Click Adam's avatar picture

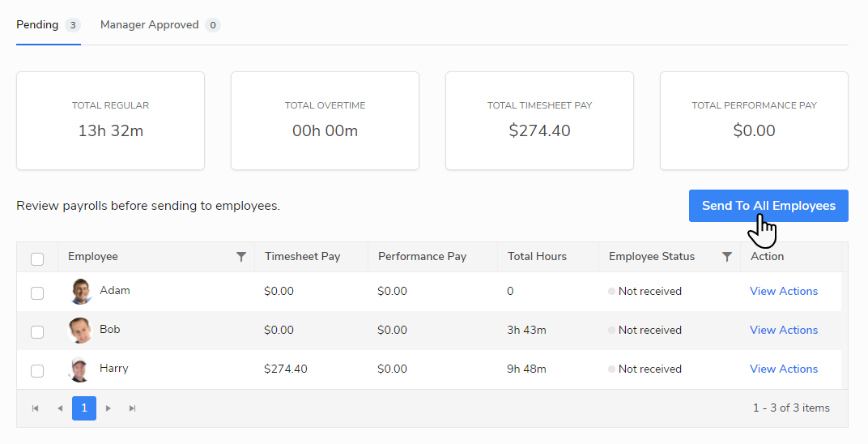pyautogui.click(x=80, y=291)
